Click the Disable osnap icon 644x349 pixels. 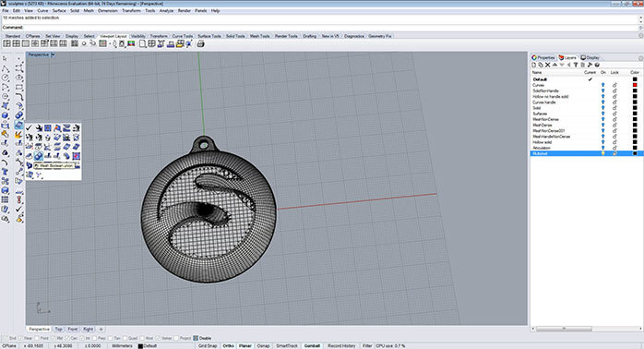(196, 338)
